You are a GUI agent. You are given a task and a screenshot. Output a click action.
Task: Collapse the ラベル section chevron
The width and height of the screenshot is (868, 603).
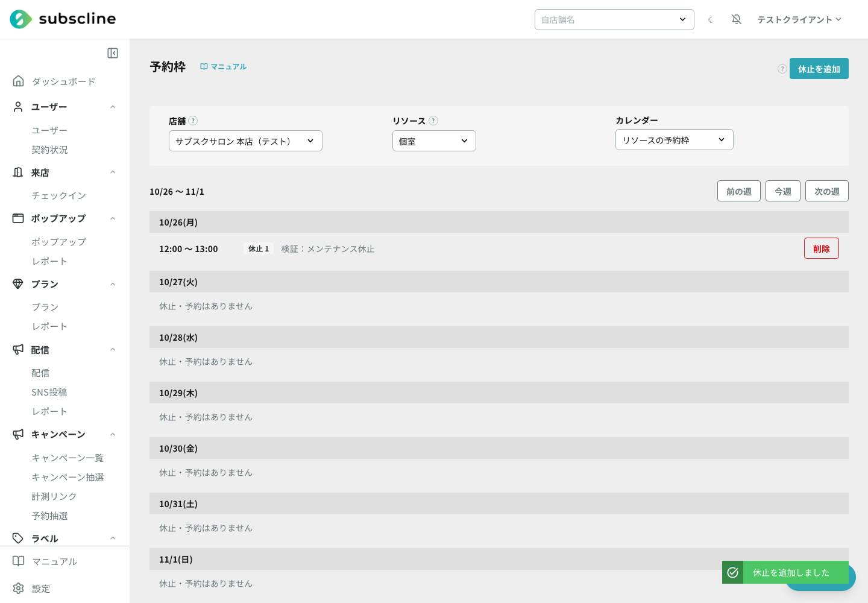113,538
